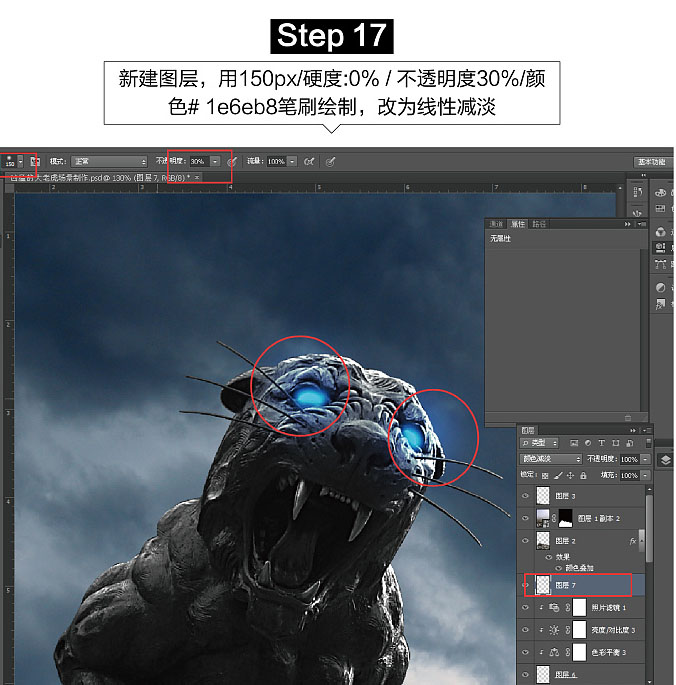
Task: Filter layers by pixel layers icon
Action: (x=574, y=443)
